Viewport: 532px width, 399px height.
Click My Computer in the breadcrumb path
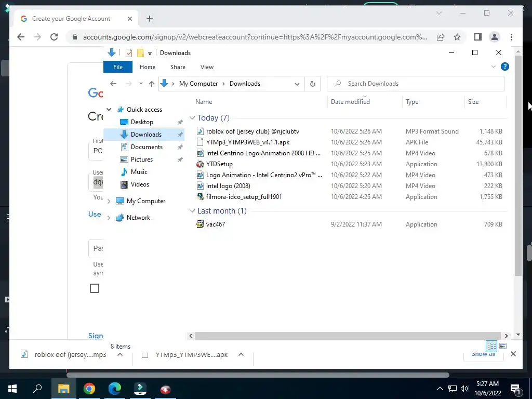pos(198,84)
